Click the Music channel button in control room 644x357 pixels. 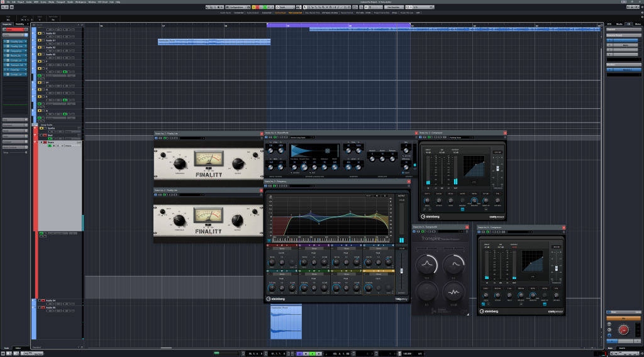(x=625, y=45)
